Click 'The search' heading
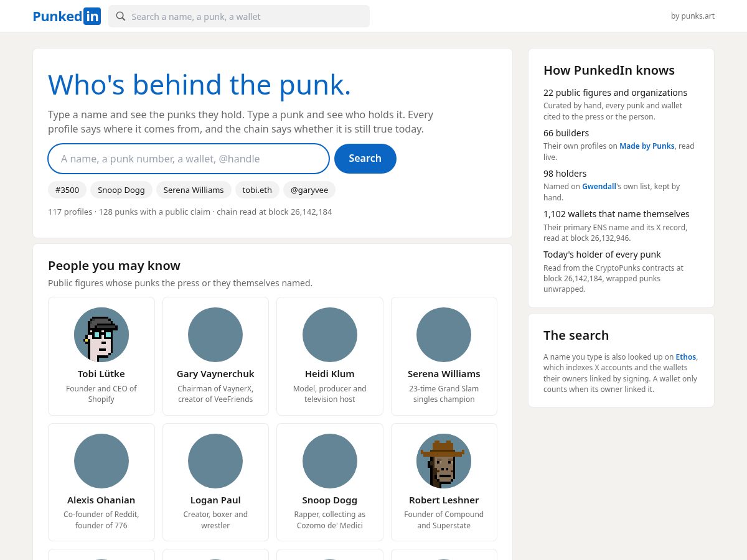 click(576, 335)
